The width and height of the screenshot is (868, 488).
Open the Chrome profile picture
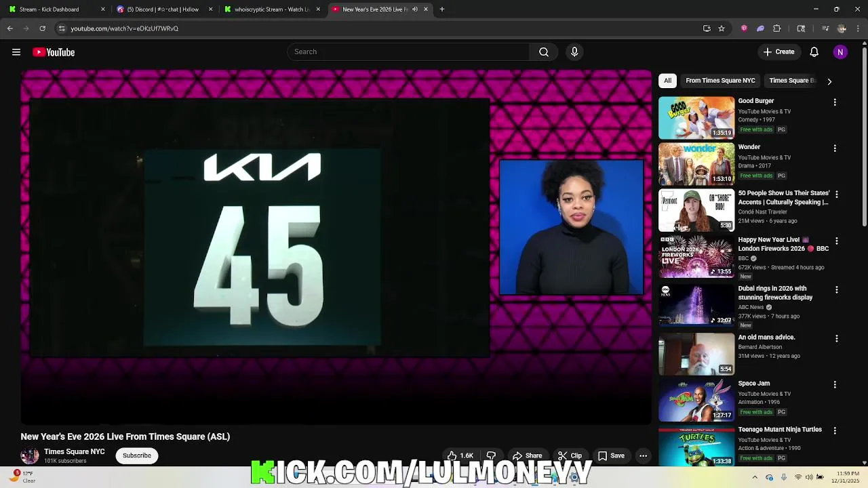[842, 28]
